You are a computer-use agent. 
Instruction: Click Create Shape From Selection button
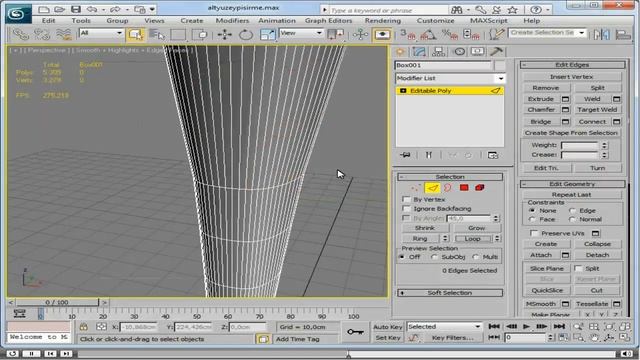click(571, 133)
